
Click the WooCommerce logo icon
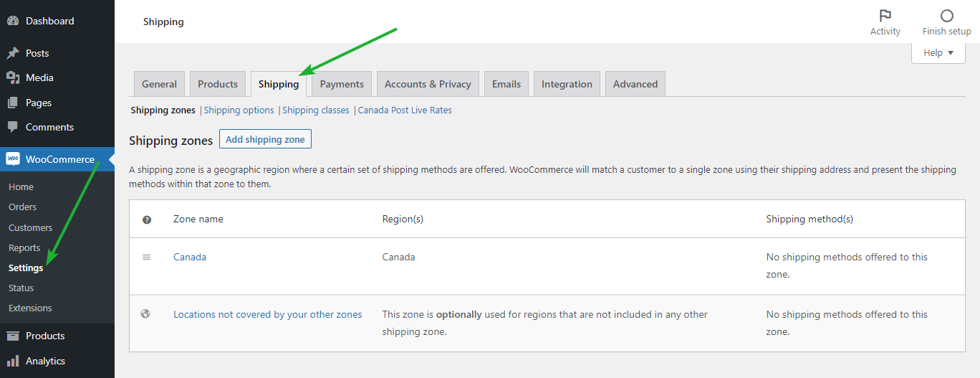click(13, 159)
